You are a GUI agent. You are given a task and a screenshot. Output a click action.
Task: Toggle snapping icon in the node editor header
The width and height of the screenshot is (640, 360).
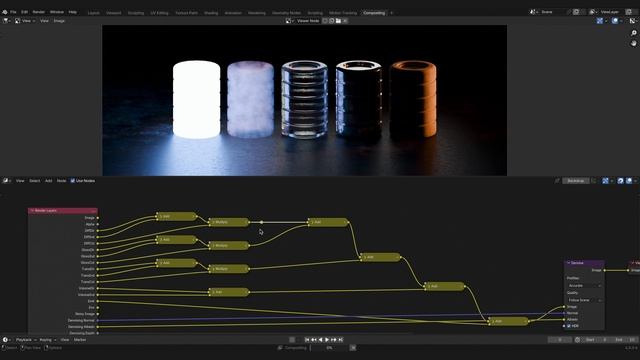620,180
